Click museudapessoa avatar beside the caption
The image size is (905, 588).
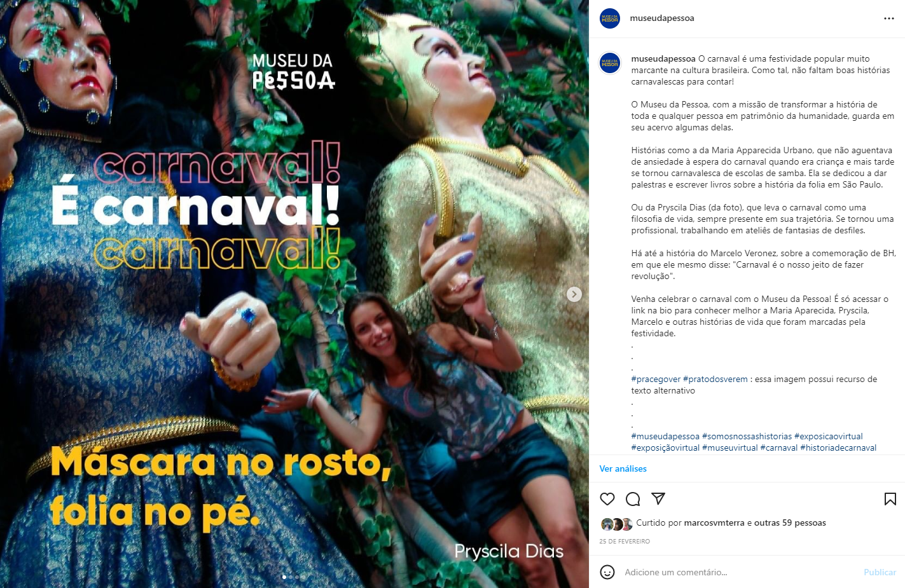[x=610, y=63]
